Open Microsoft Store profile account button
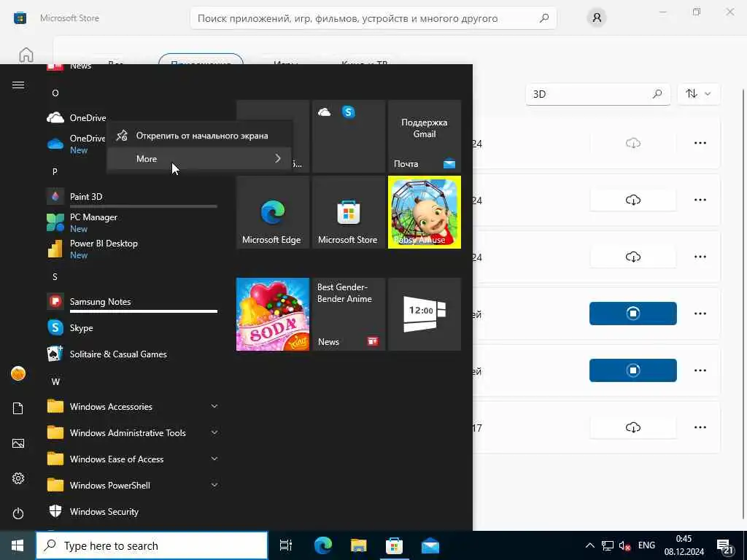Image resolution: width=747 pixels, height=560 pixels. 597,18
